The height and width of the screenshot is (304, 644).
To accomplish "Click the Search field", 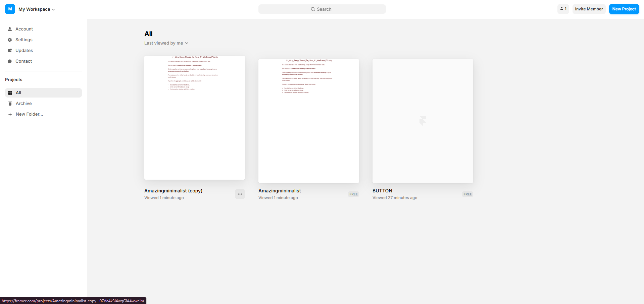I will pos(322,9).
